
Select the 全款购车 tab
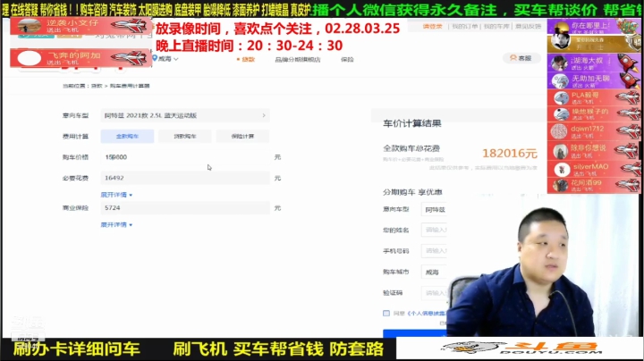pyautogui.click(x=127, y=136)
